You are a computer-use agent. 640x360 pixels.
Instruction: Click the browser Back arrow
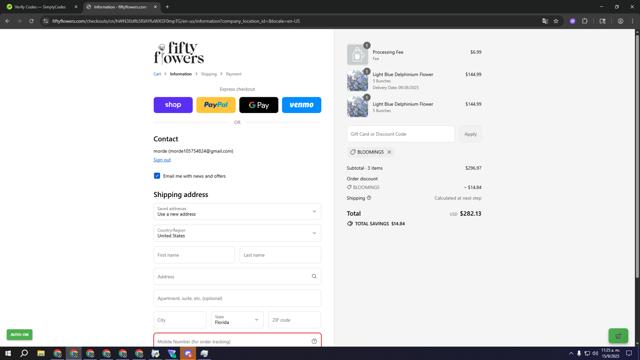pyautogui.click(x=7, y=21)
